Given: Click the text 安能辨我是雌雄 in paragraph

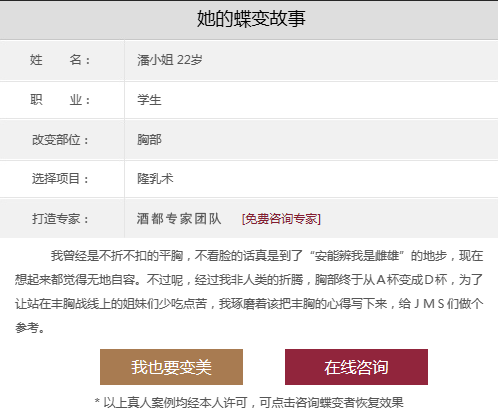Looking at the screenshot, I should tap(357, 256).
